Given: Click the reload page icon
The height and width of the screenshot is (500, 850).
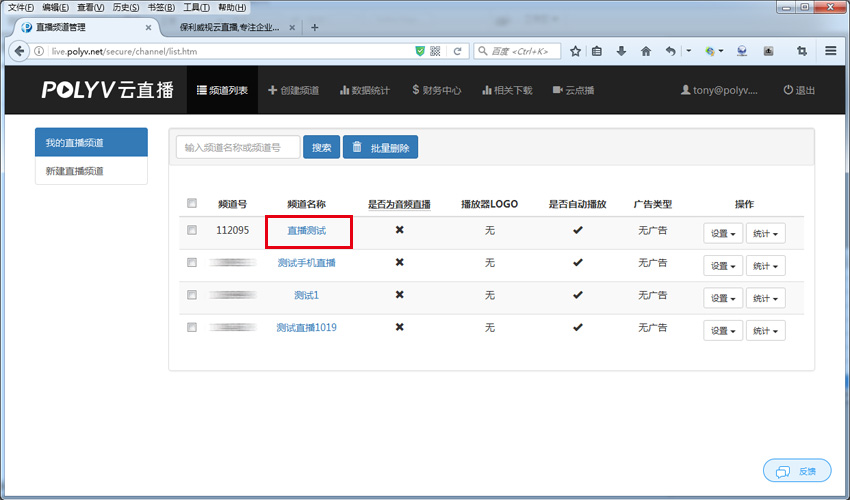Looking at the screenshot, I should (457, 51).
